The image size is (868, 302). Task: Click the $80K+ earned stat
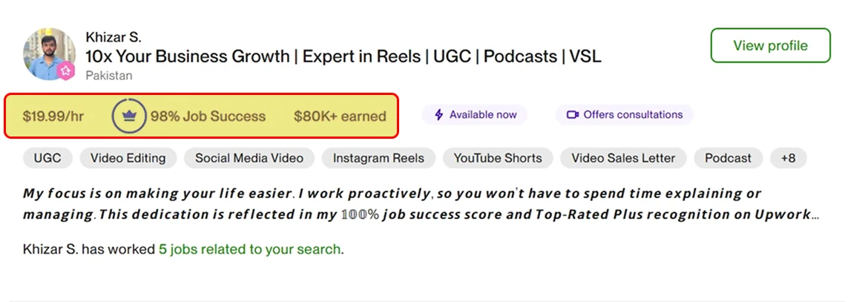coord(340,116)
